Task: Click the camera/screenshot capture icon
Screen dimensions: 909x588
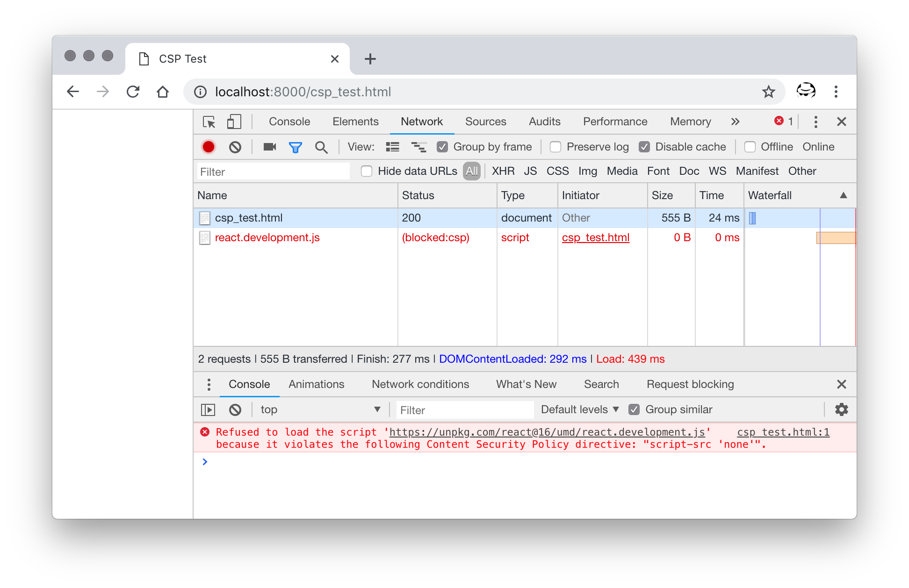Action: tap(270, 146)
